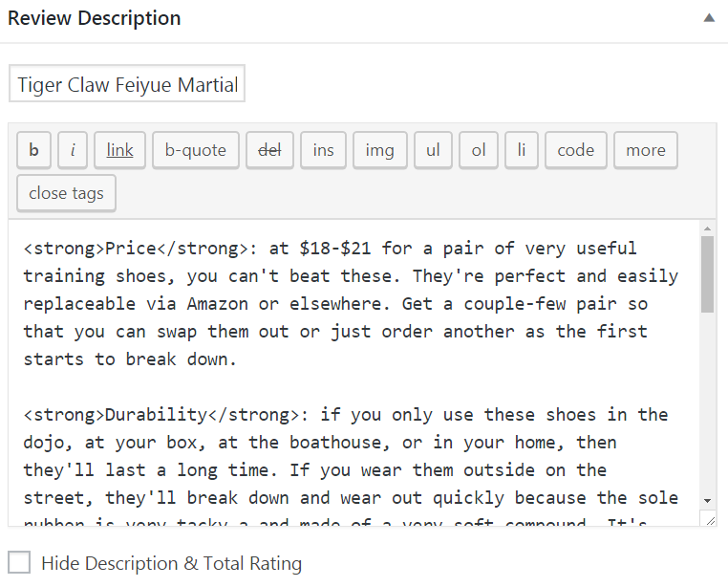Add a list item with li
The height and width of the screenshot is (587, 728).
(522, 150)
